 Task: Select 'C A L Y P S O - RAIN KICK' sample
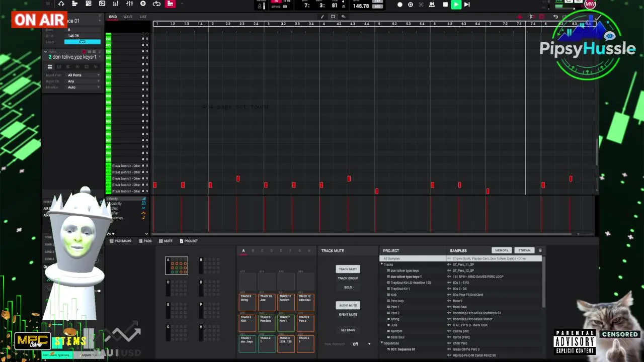[x=470, y=325]
